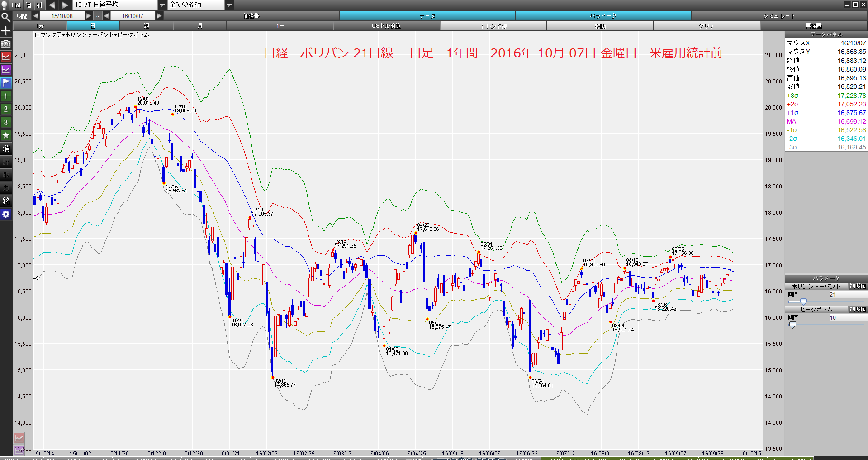This screenshot has height=460, width=868.
Task: Click the magnifier search icon
Action: (6, 17)
